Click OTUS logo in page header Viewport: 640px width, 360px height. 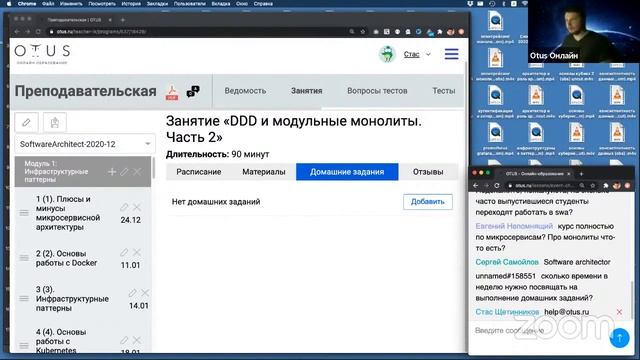[x=42, y=54]
